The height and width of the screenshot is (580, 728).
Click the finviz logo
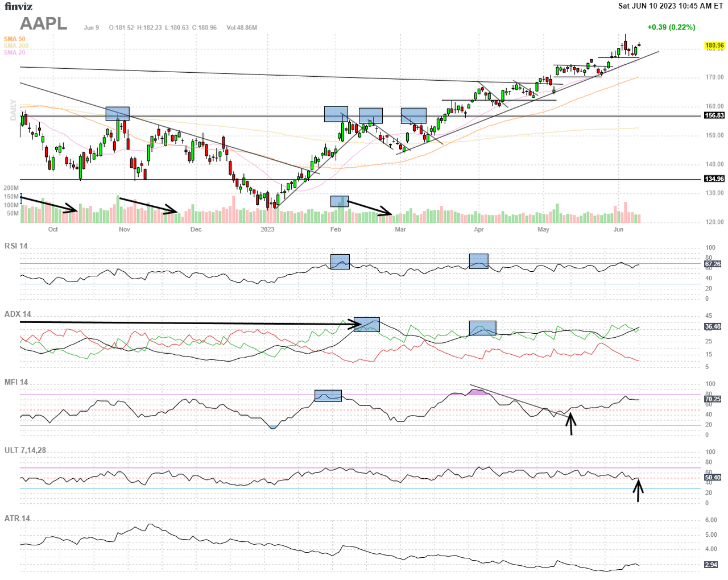tap(18, 6)
